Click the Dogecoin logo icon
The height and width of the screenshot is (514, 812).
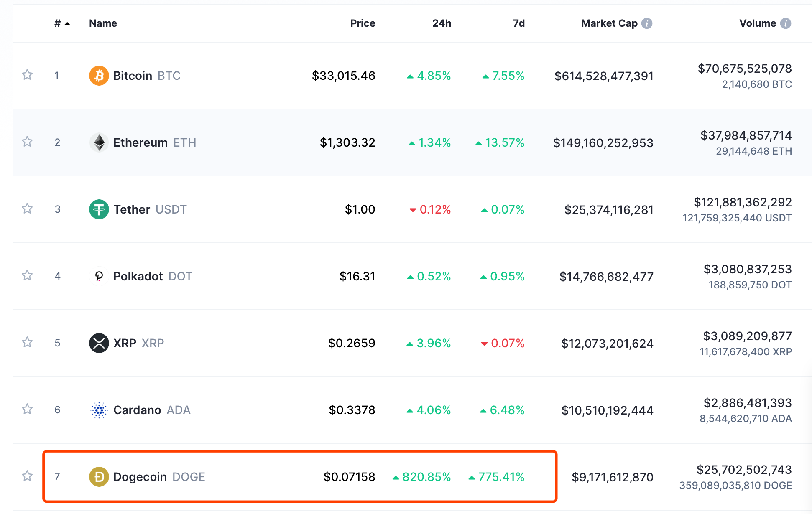[x=99, y=477]
